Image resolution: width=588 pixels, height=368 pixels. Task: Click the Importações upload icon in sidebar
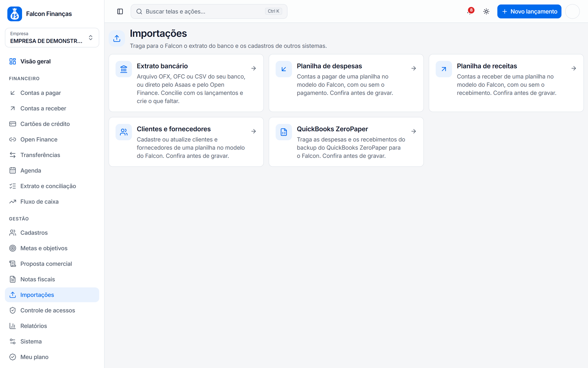(x=13, y=295)
